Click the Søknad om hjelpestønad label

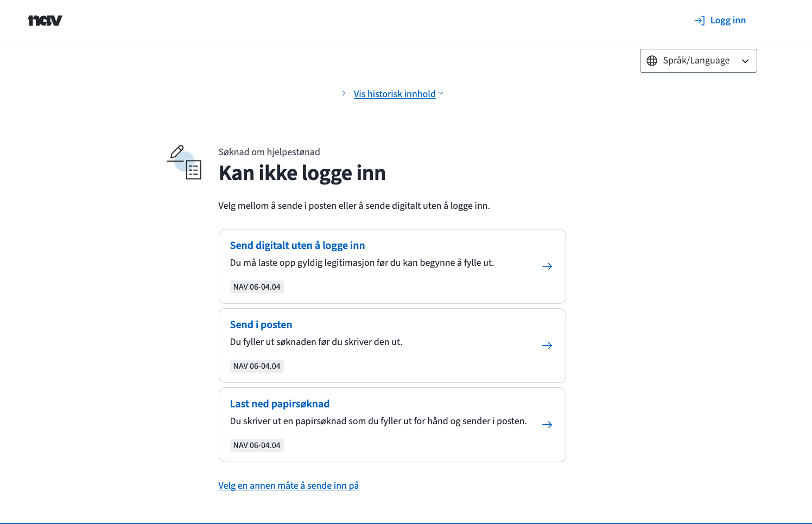pyautogui.click(x=269, y=152)
